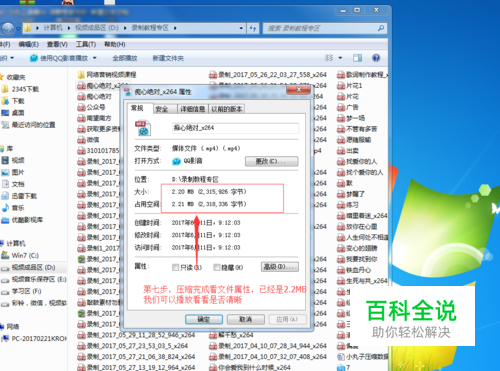The height and width of the screenshot is (371, 500).
Task: Open the 帮助(H) menu
Action: coord(115,44)
